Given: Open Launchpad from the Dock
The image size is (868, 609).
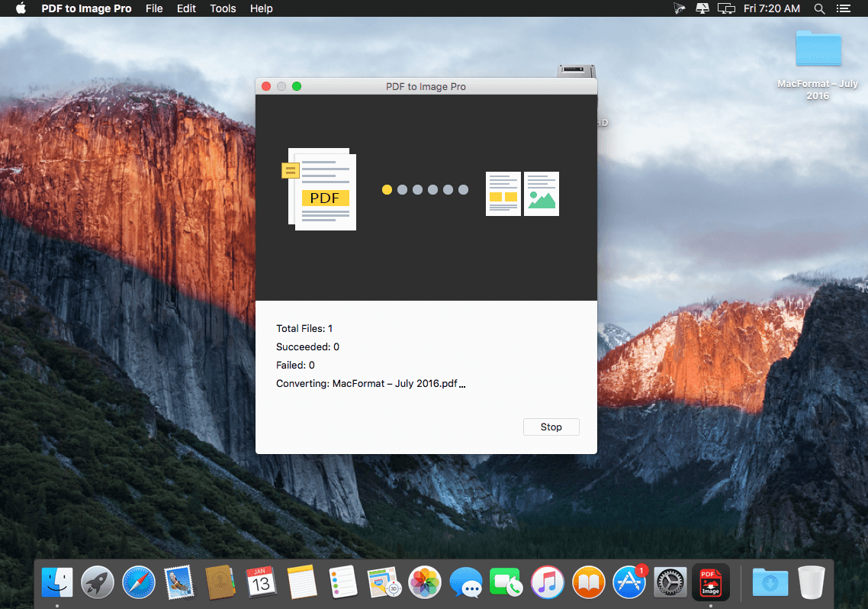Looking at the screenshot, I should tap(98, 582).
